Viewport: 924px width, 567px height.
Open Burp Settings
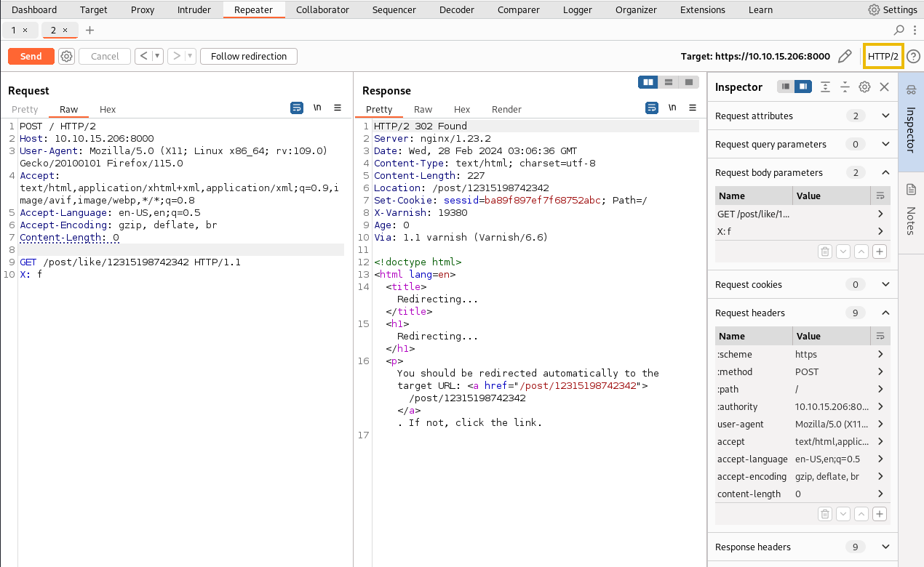click(893, 10)
